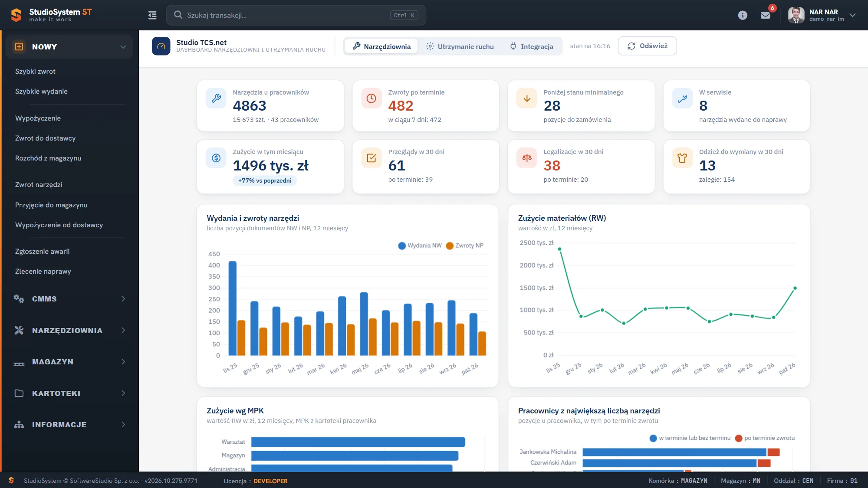Click the Informacje hierarchy icon in sidebar

tap(19, 425)
